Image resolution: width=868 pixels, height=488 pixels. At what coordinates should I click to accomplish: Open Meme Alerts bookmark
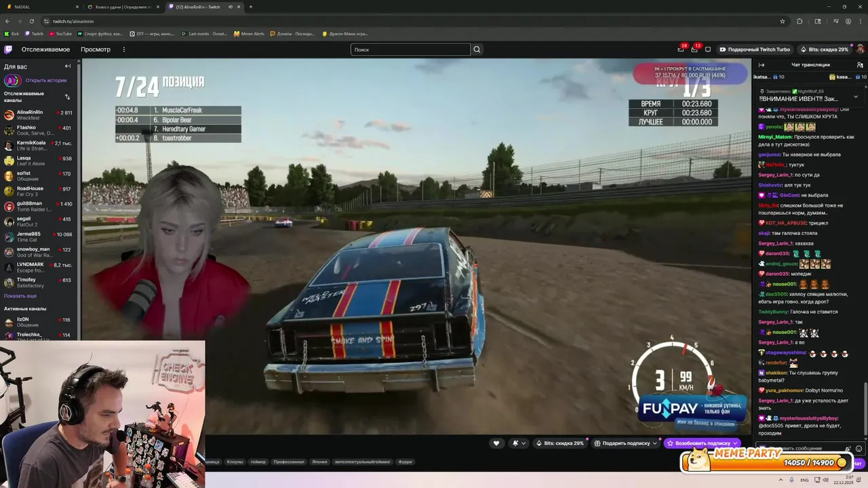[x=249, y=33]
